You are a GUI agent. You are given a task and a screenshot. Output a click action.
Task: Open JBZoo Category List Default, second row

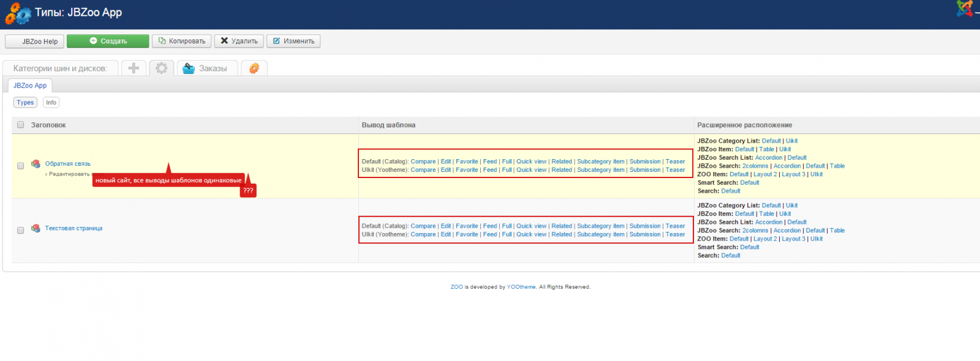coord(771,206)
